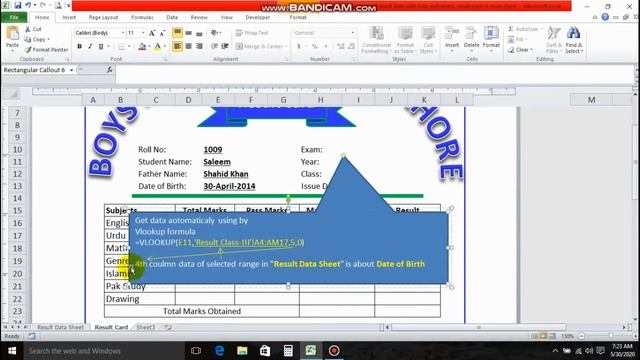Viewport: 640px width, 360px height.
Task: Click the zoom out minus button
Action: [x=582, y=336]
